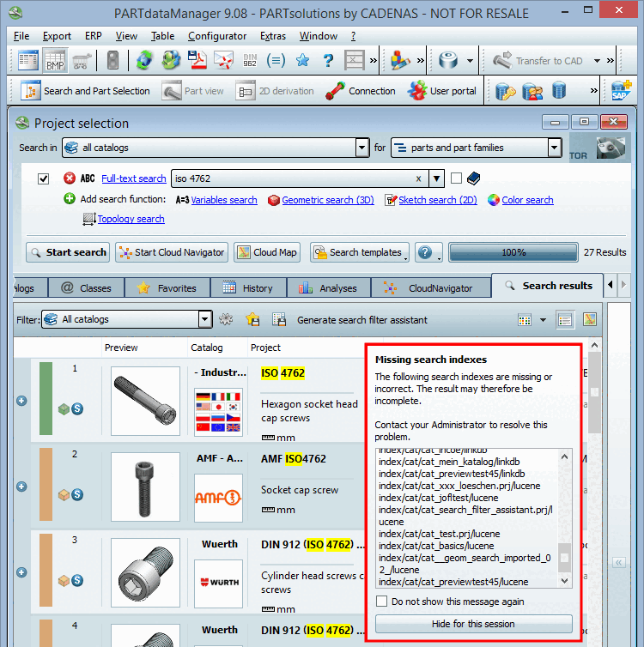Open the Export menu
Image resolution: width=644 pixels, height=647 pixels.
57,36
